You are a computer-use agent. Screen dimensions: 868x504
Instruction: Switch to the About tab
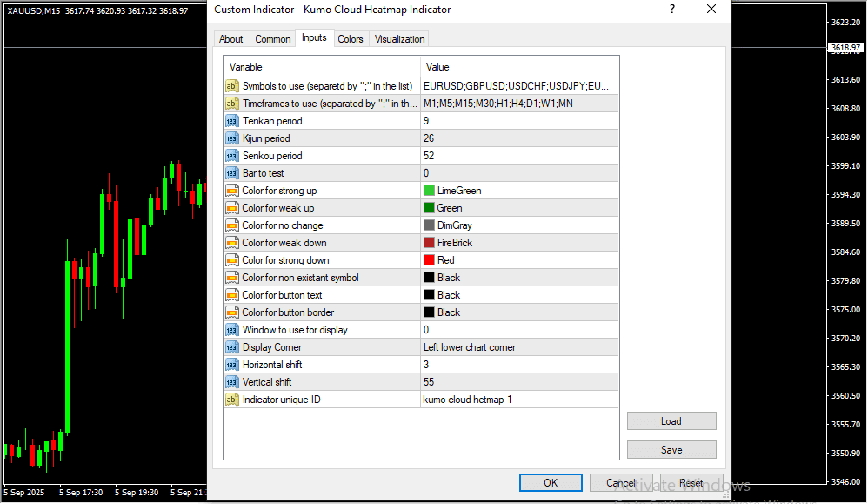point(231,39)
